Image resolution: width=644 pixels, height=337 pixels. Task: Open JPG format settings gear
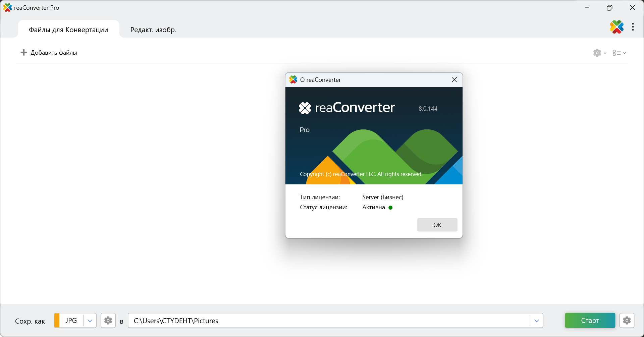(x=108, y=321)
